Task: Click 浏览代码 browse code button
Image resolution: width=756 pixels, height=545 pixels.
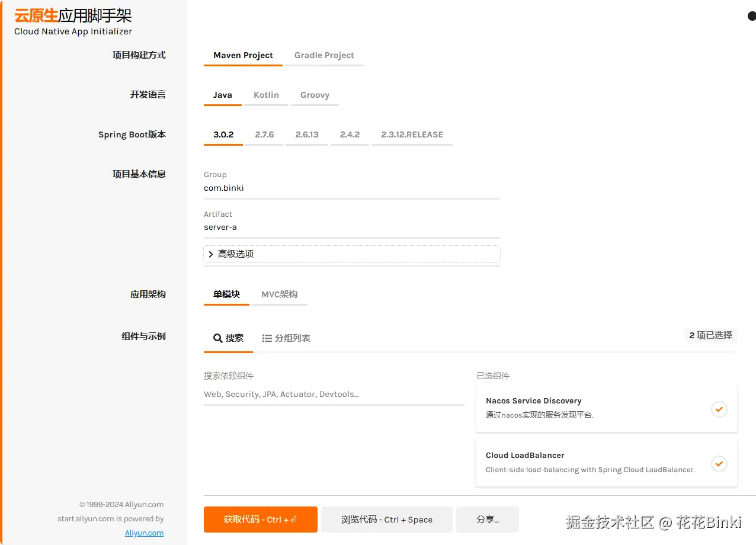Action: 387,520
